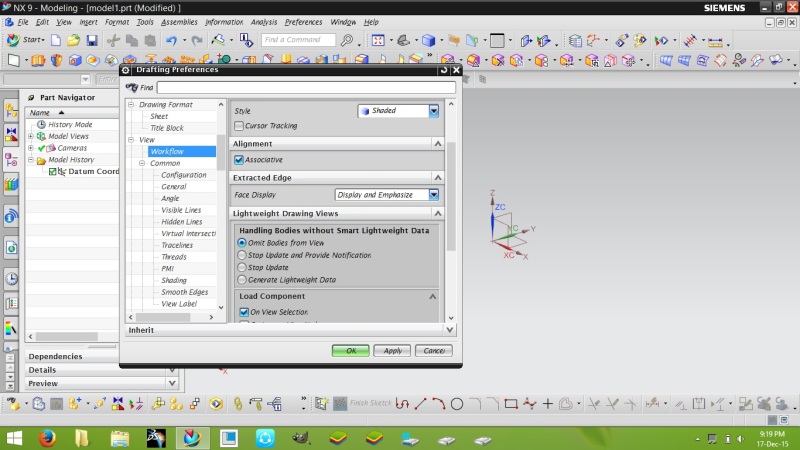This screenshot has height=450, width=800.
Task: Click the Cancel button
Action: (434, 351)
